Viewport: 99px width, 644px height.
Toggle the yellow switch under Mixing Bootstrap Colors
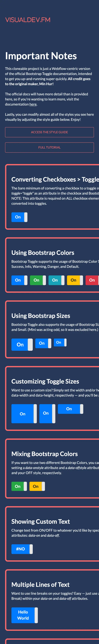click(x=37, y=486)
